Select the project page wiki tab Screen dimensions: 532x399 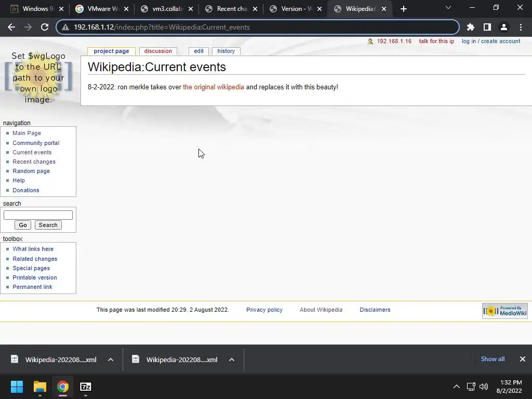(111, 51)
